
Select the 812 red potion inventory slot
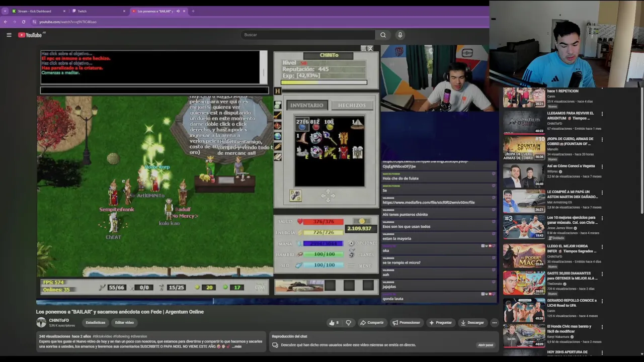(x=315, y=124)
